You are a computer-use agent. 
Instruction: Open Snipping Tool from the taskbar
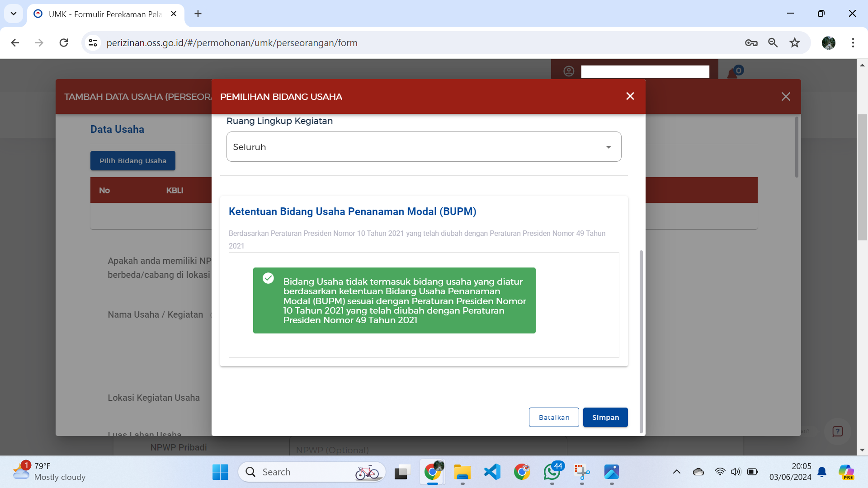point(582,472)
